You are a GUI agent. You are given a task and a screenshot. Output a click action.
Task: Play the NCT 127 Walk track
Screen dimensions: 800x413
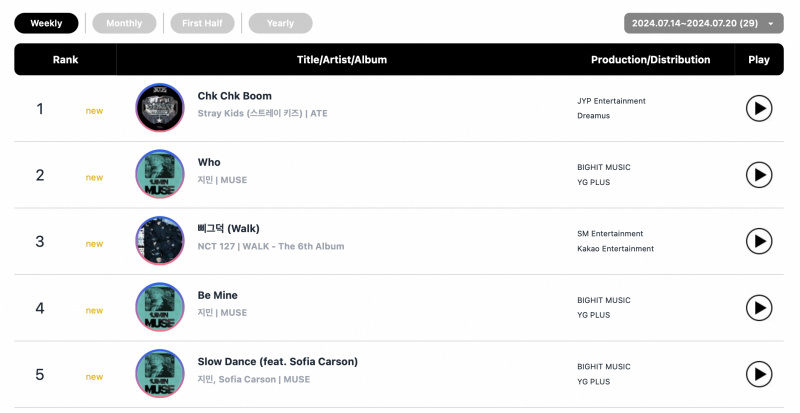(759, 241)
